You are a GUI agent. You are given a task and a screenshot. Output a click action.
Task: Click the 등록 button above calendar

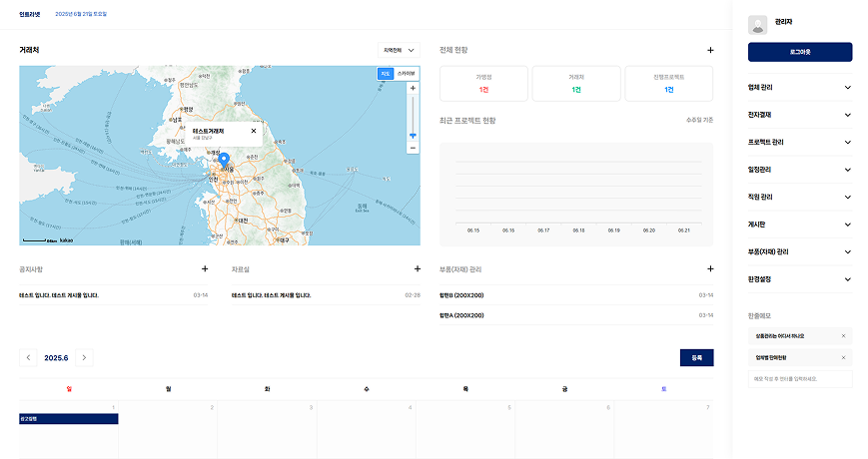pyautogui.click(x=696, y=358)
